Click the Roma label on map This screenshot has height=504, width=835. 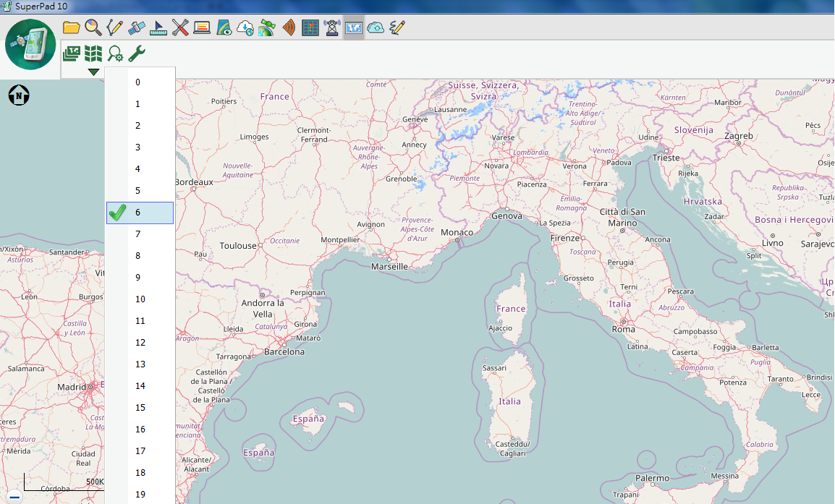tap(623, 330)
